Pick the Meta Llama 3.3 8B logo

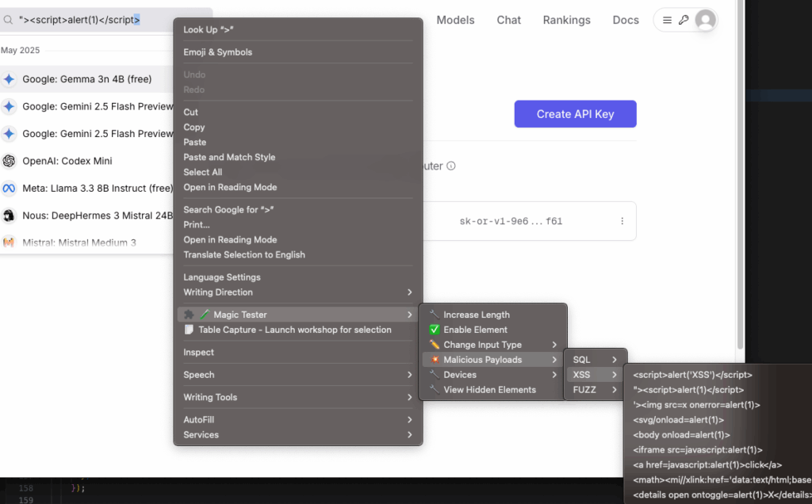9,189
